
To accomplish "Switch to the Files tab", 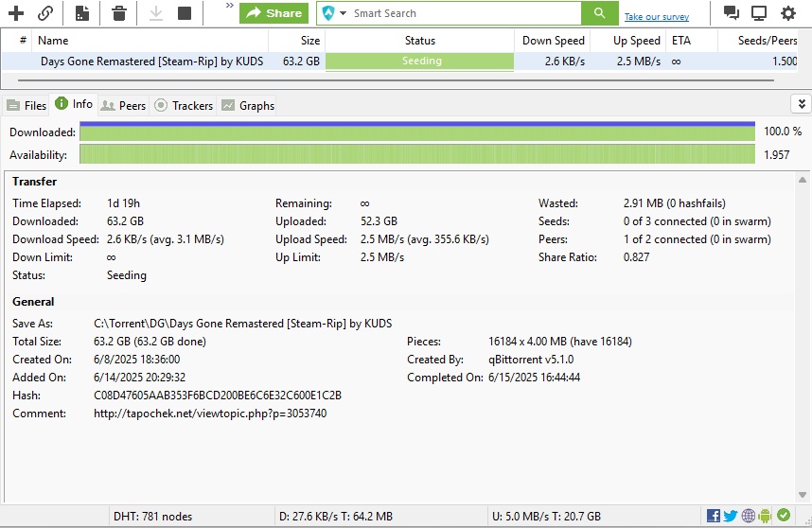I will coord(26,106).
